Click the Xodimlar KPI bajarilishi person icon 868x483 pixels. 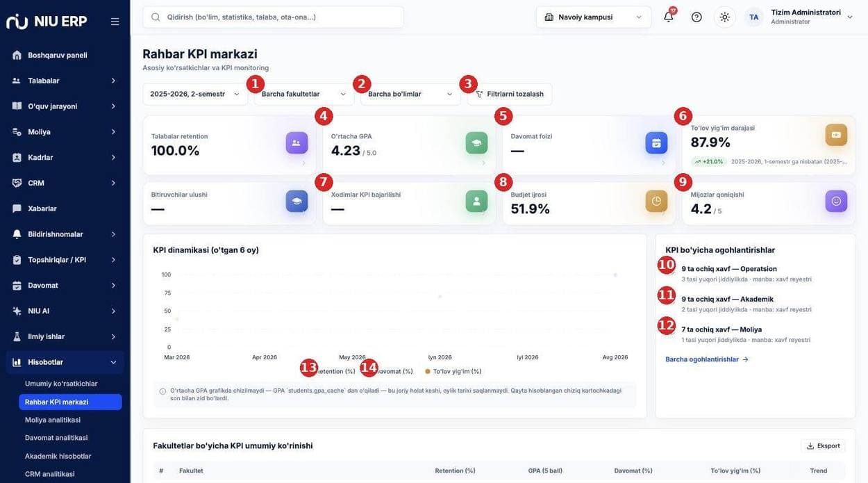[x=476, y=201]
